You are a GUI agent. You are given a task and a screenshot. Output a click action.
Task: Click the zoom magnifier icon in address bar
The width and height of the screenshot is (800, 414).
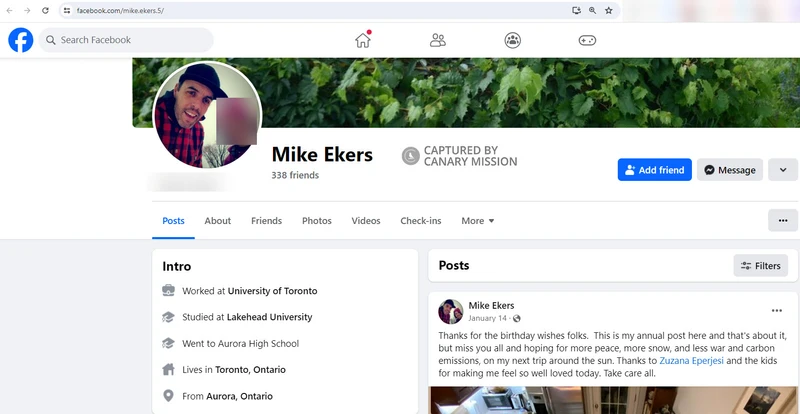592,10
